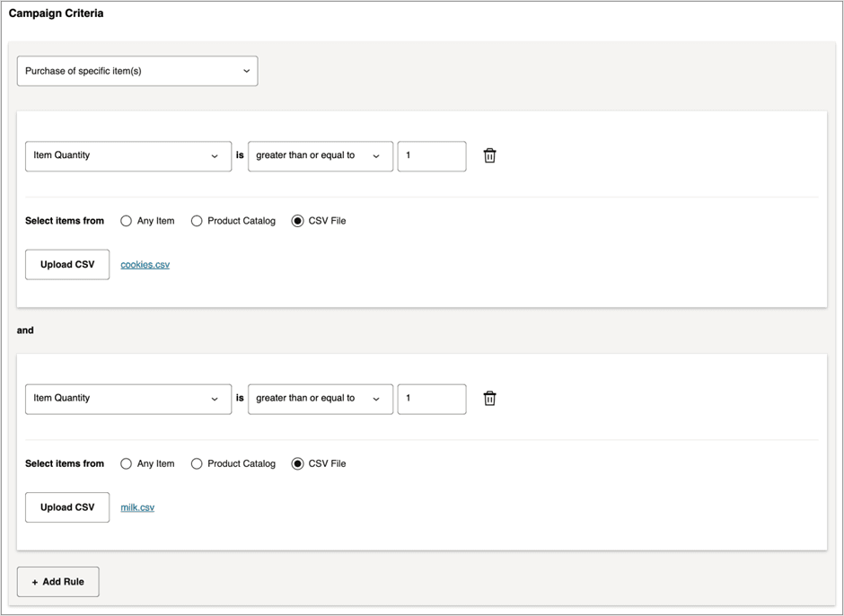Select 'Any Item' radio in second rule
Viewport: 844px width, 616px height.
click(x=127, y=464)
